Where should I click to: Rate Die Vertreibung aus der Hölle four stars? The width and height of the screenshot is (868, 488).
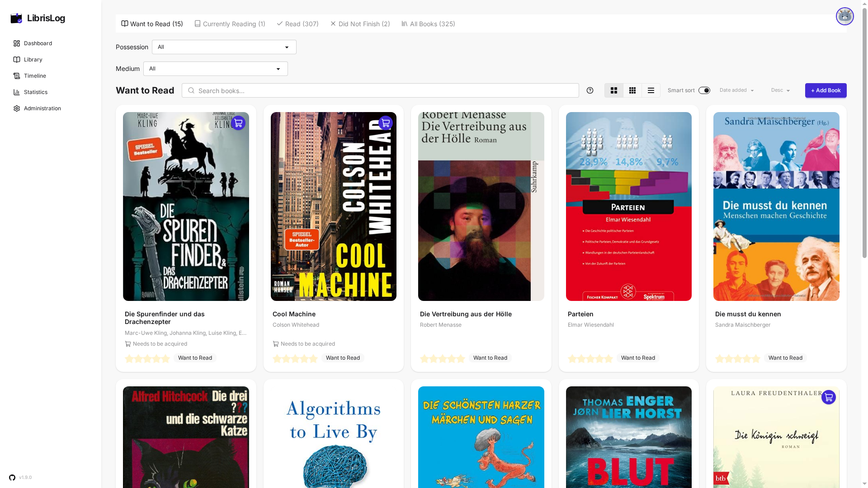(x=452, y=359)
